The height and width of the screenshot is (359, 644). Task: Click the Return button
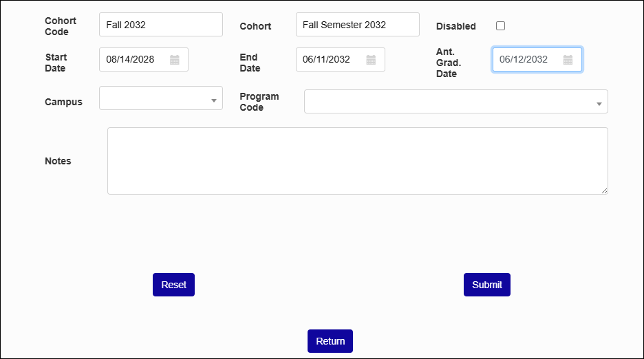tap(330, 341)
